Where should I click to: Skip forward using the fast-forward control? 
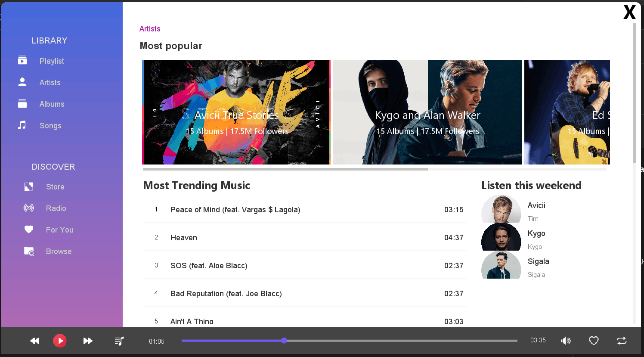pyautogui.click(x=88, y=341)
